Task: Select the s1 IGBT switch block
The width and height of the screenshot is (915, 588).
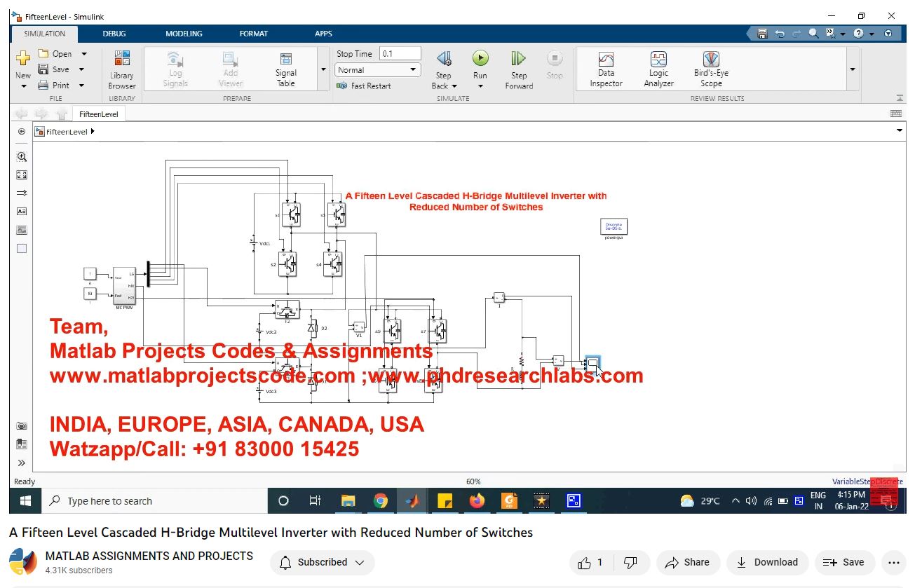Action: (x=291, y=214)
